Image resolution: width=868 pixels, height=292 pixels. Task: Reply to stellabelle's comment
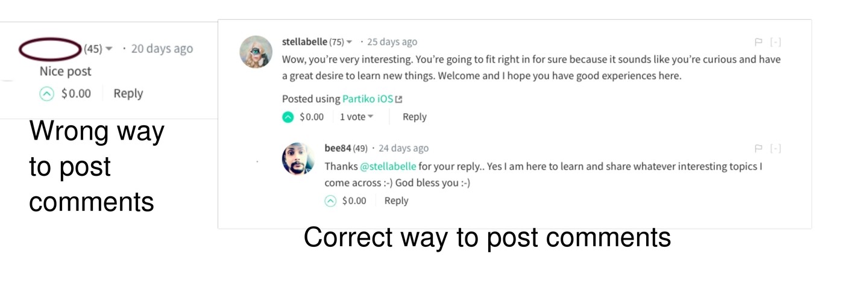click(415, 117)
